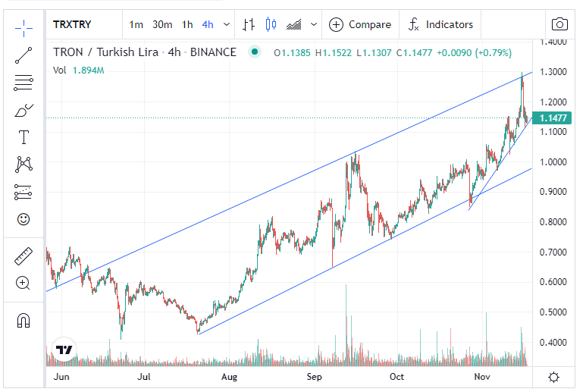
Task: Open the TRXTRY symbol search
Action: coord(72,25)
